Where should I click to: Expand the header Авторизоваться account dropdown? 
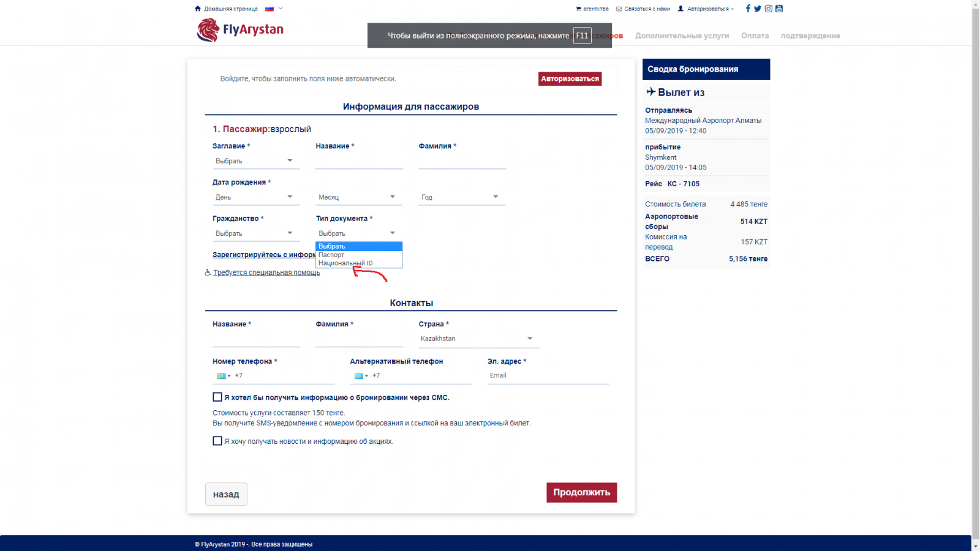point(710,9)
